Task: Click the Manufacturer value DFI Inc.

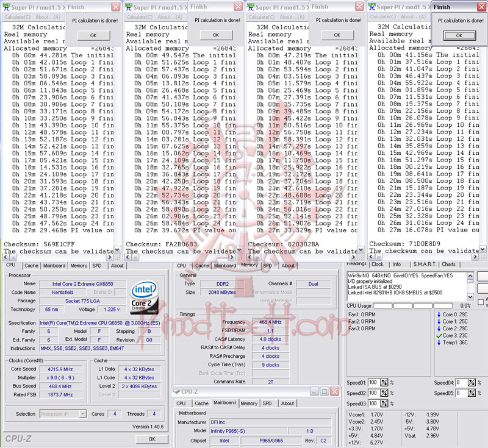Action: (x=270, y=422)
